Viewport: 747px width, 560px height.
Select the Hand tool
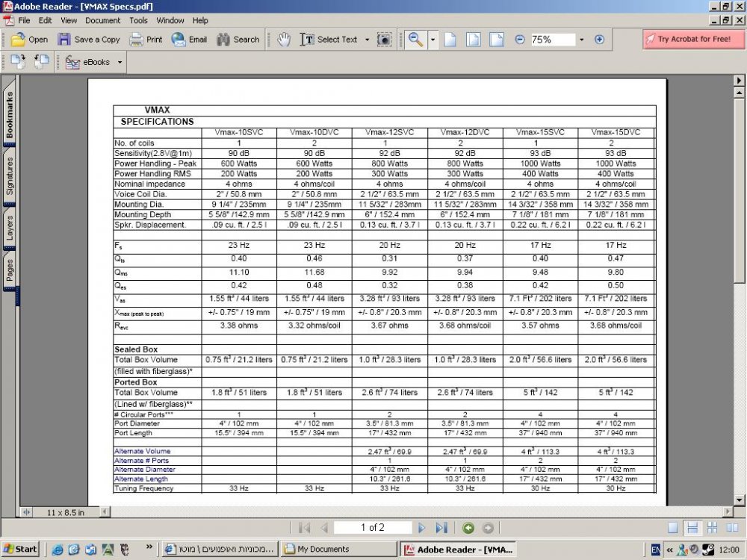pyautogui.click(x=284, y=40)
